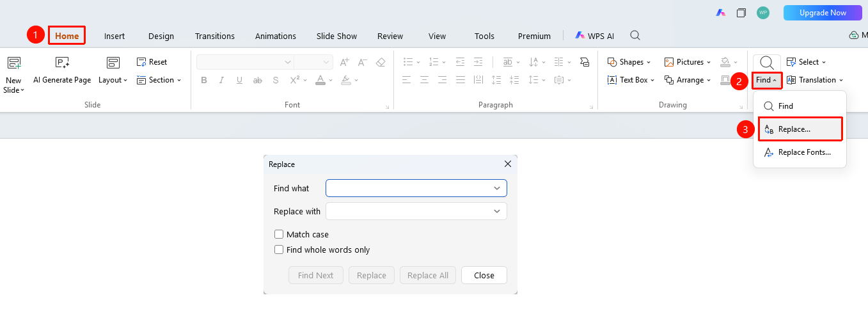Screen dimensions: 868x325
Task: Open the Shapes dropdown
Action: [629, 62]
